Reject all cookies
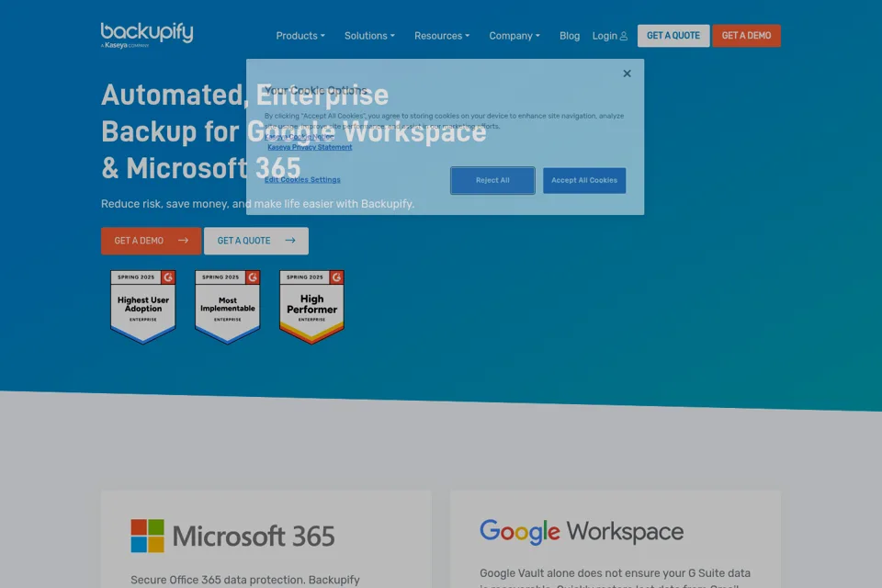This screenshot has height=588, width=882. 492,181
